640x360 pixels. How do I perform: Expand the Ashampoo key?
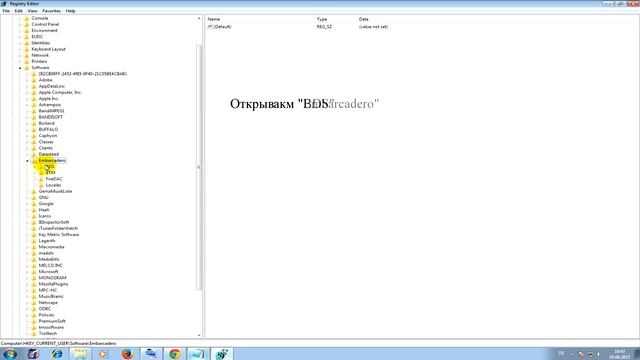click(27, 105)
